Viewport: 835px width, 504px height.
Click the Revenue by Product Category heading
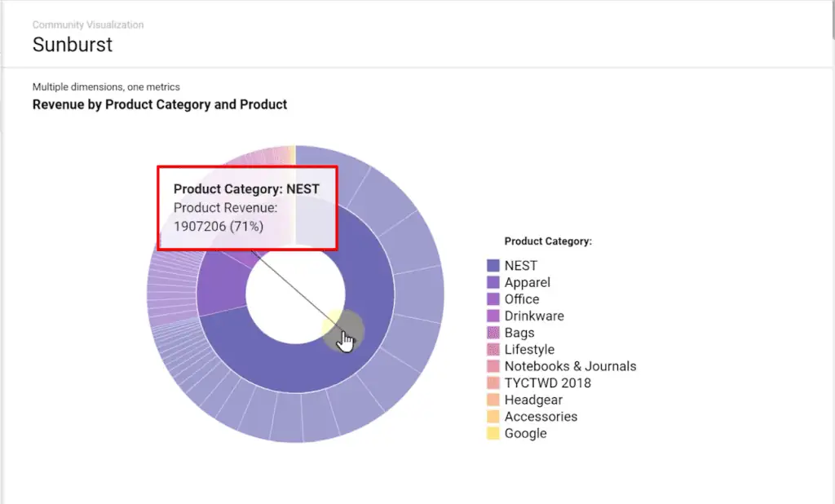pos(159,104)
